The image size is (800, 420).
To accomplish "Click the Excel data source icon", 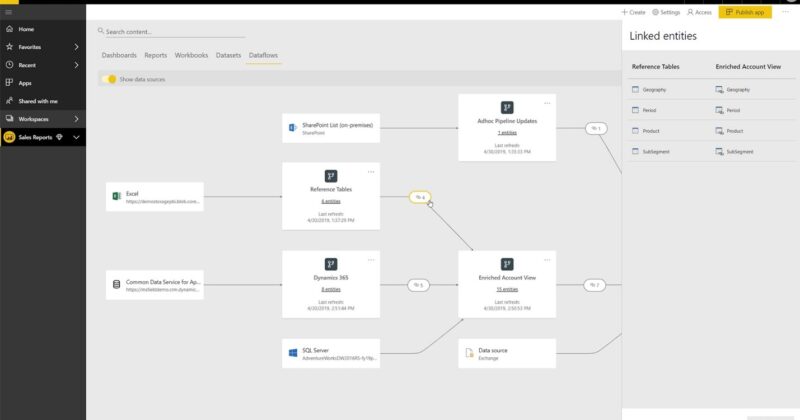I will tap(116, 196).
